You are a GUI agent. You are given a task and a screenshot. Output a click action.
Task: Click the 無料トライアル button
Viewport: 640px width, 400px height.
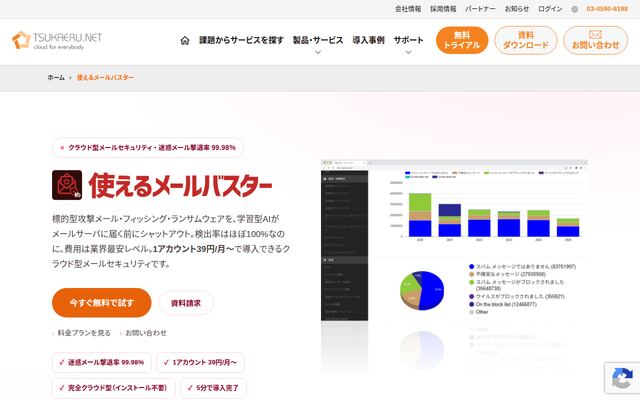click(462, 40)
